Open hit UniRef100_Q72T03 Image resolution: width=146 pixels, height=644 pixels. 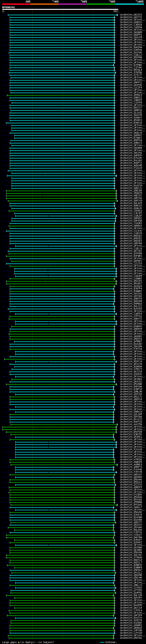131,485
